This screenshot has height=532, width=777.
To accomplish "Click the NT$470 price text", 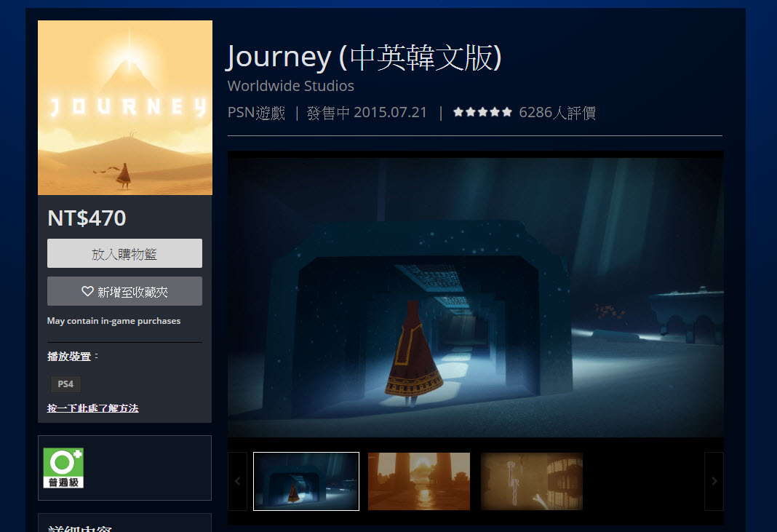I will (87, 218).
